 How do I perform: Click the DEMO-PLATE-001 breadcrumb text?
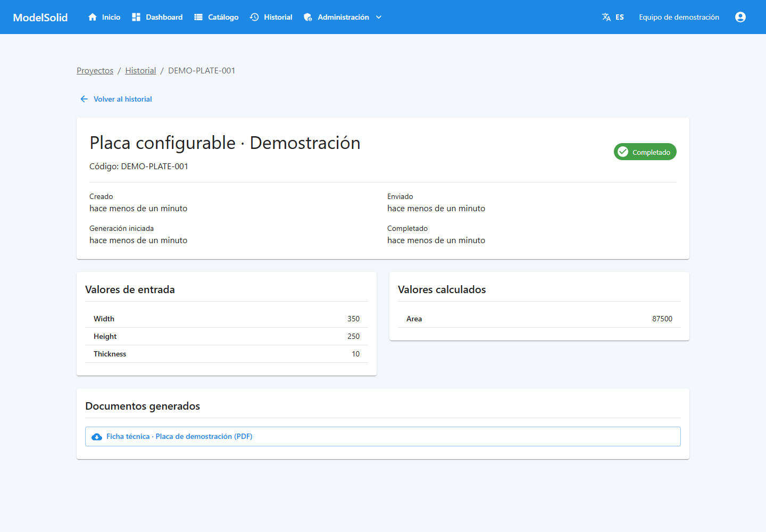[x=202, y=71]
